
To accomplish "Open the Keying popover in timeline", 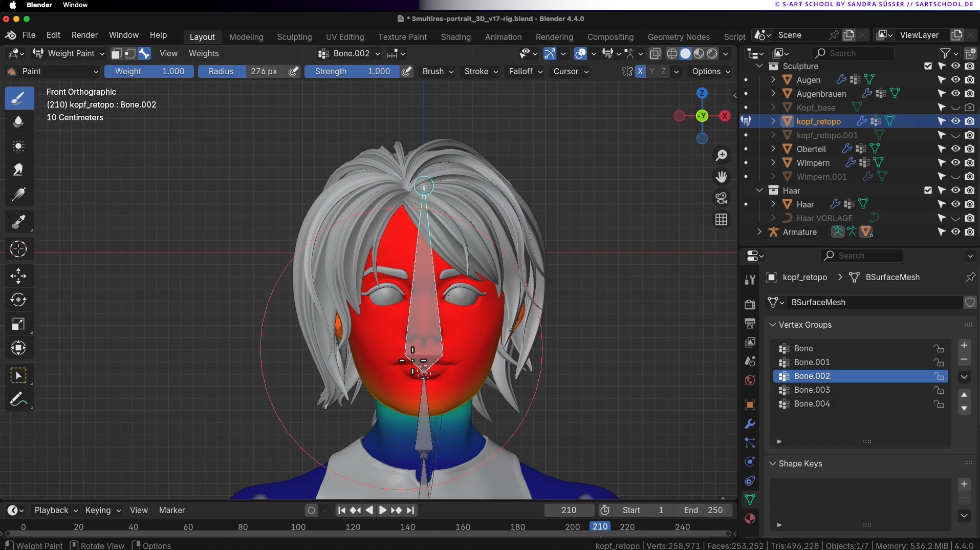I will pos(102,511).
